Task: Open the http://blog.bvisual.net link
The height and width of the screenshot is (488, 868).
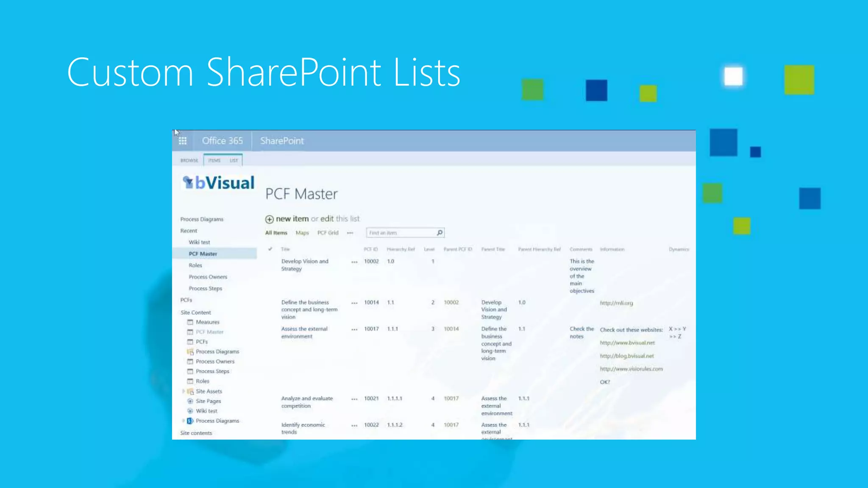Action: point(627,356)
